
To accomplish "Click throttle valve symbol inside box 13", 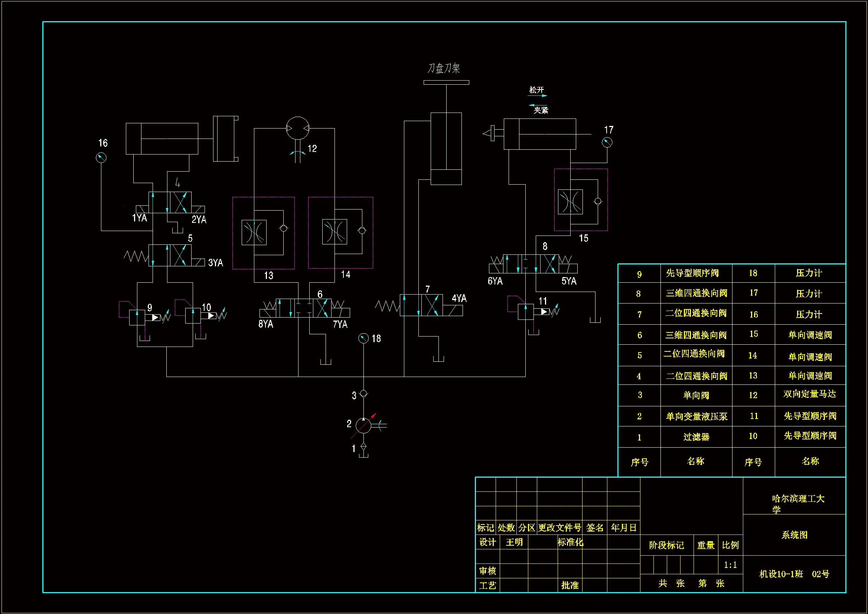I will [254, 232].
